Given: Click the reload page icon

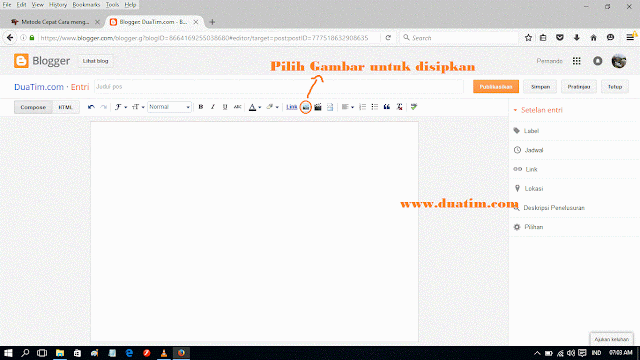Looking at the screenshot, I should (388, 38).
